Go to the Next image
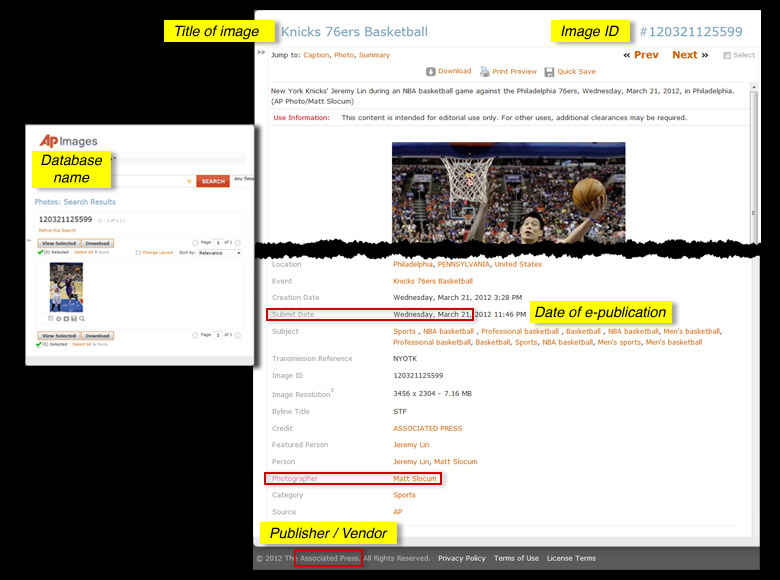 click(x=689, y=55)
